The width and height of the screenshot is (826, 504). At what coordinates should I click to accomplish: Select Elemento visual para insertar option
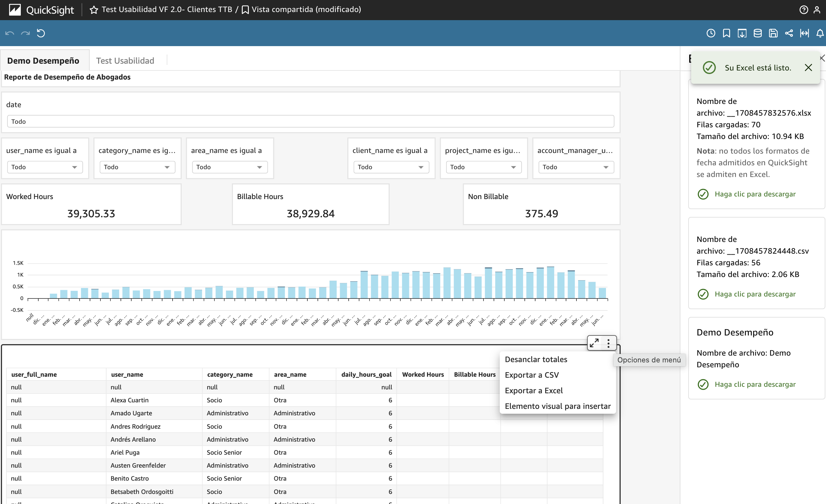click(x=558, y=406)
